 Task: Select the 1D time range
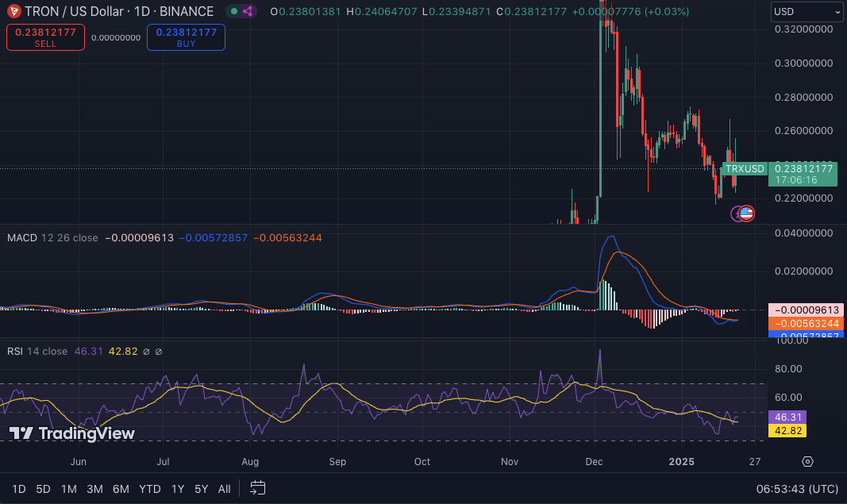[x=19, y=489]
